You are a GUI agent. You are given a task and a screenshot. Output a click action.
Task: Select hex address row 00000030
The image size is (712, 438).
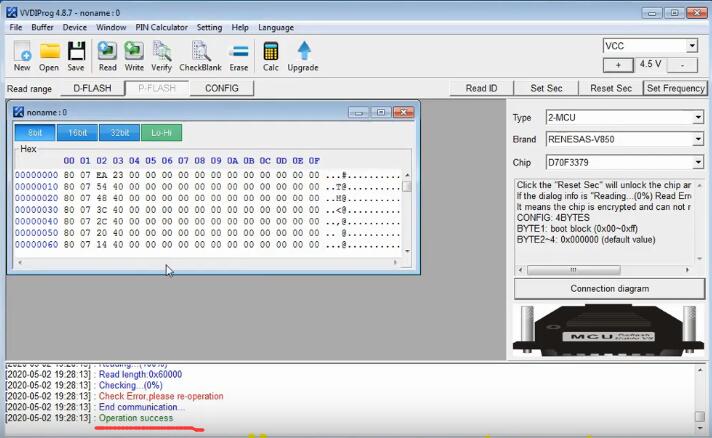click(x=36, y=210)
